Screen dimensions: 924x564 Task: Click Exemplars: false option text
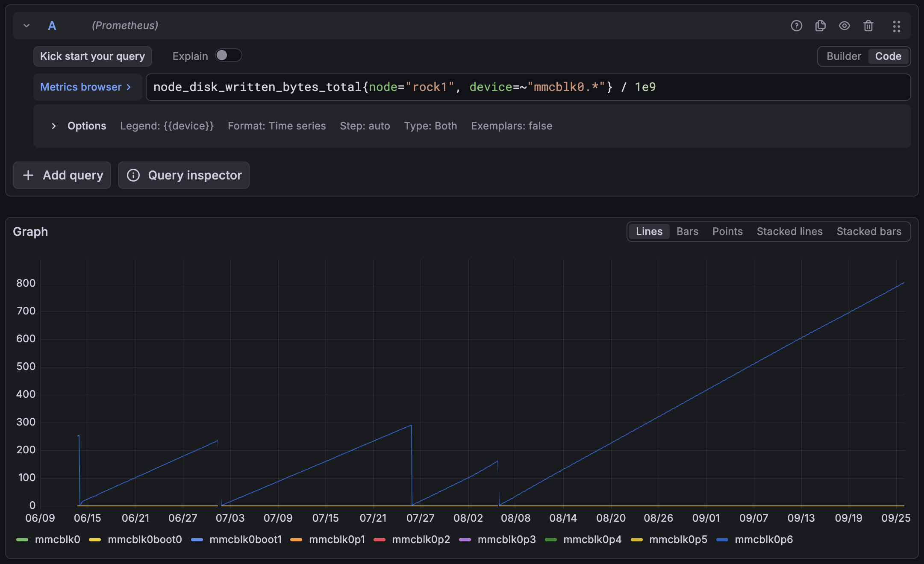512,126
